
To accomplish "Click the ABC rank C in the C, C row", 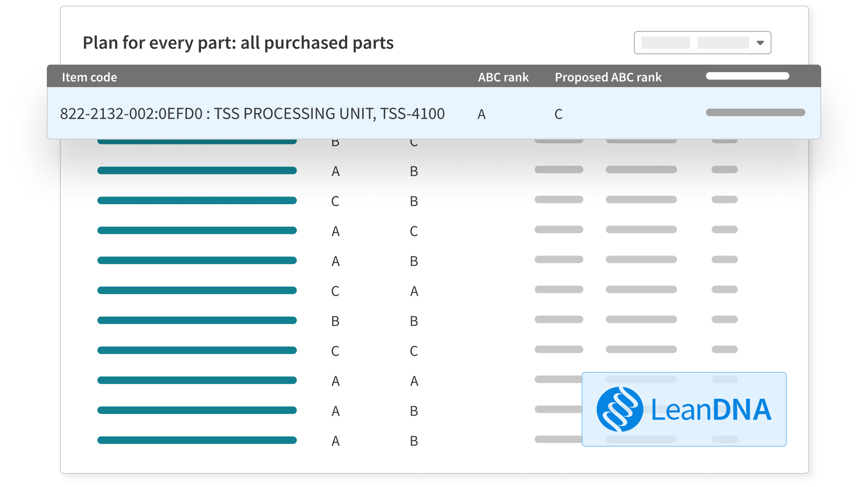I will point(335,351).
